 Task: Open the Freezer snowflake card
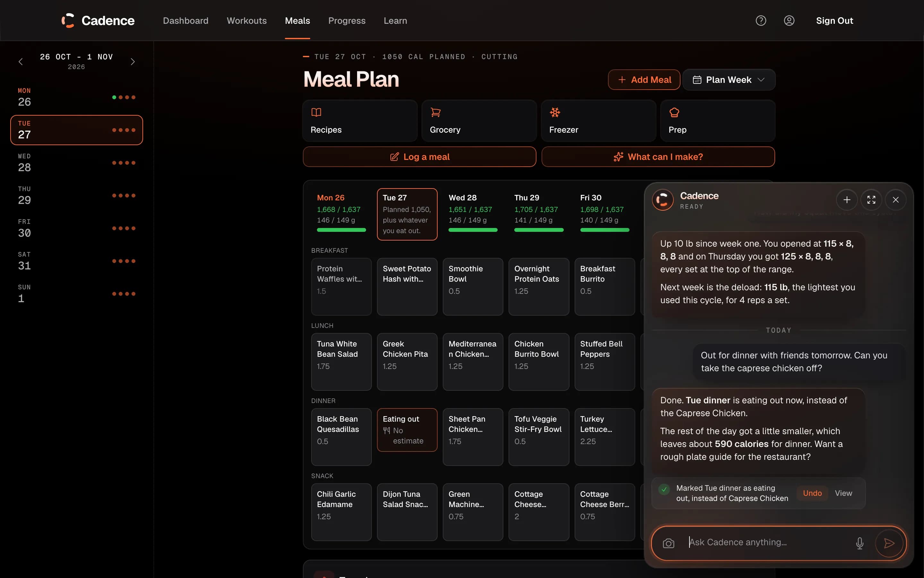[x=598, y=121]
